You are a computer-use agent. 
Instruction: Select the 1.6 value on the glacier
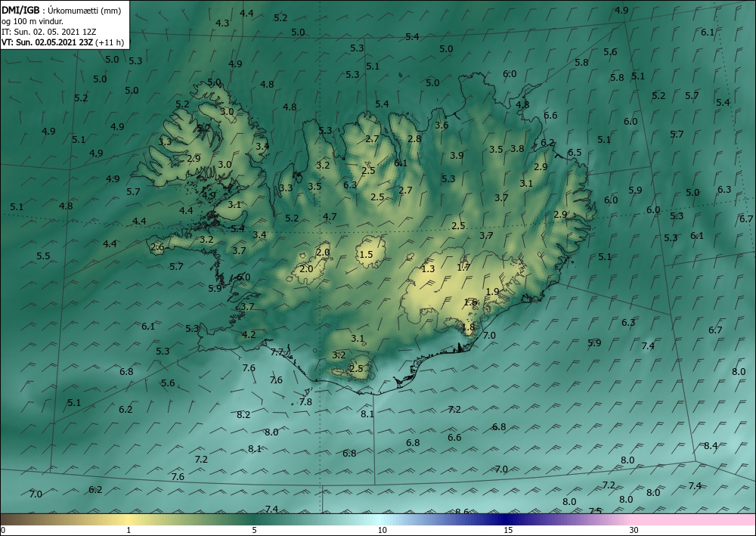470,302
